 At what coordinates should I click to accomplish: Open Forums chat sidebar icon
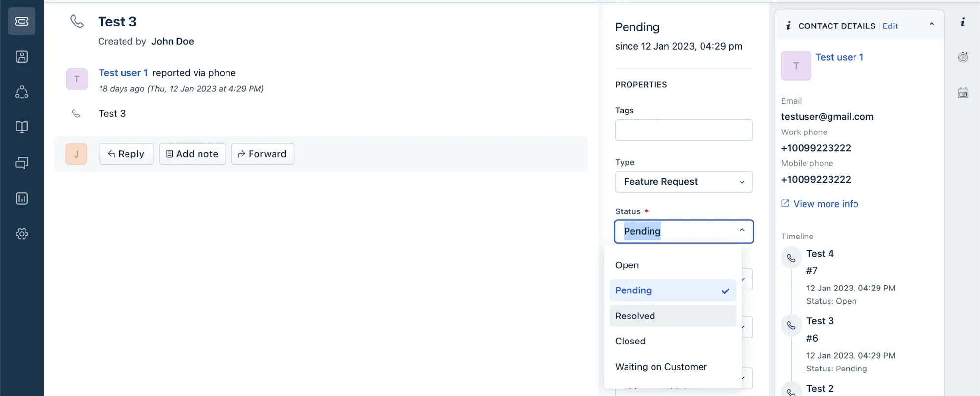[x=22, y=162]
